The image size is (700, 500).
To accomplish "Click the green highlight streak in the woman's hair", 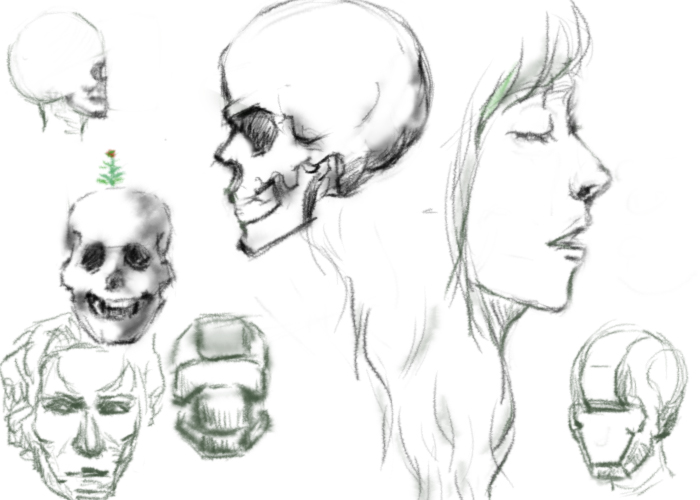I will pyautogui.click(x=497, y=95).
